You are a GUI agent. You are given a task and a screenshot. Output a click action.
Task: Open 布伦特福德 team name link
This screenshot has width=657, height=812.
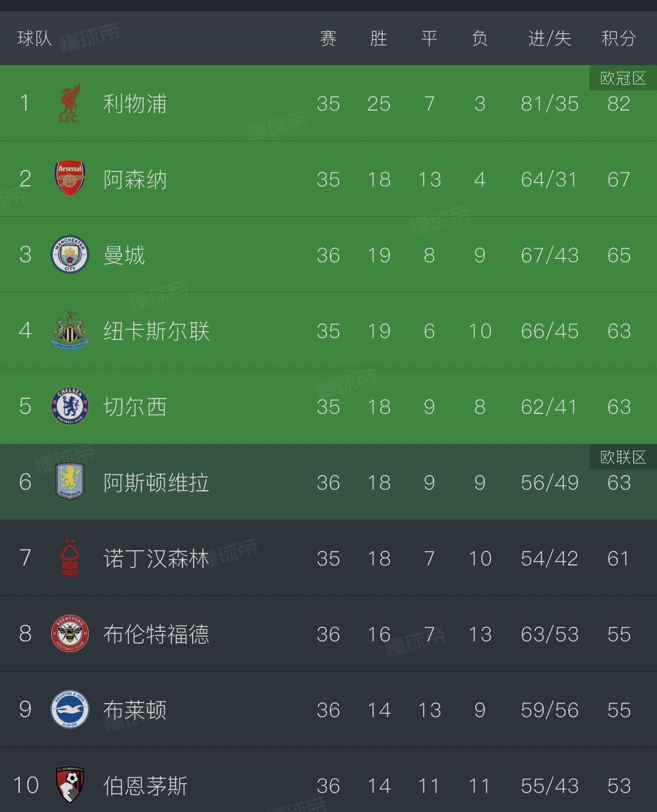[156, 634]
